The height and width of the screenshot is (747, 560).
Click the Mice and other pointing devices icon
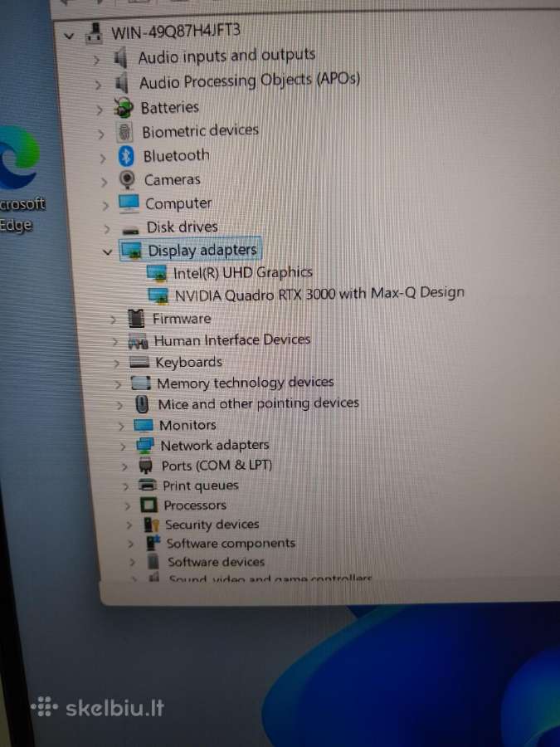(142, 404)
